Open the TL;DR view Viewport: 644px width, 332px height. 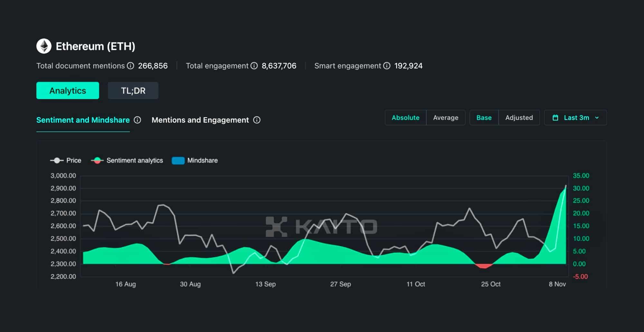pyautogui.click(x=133, y=91)
